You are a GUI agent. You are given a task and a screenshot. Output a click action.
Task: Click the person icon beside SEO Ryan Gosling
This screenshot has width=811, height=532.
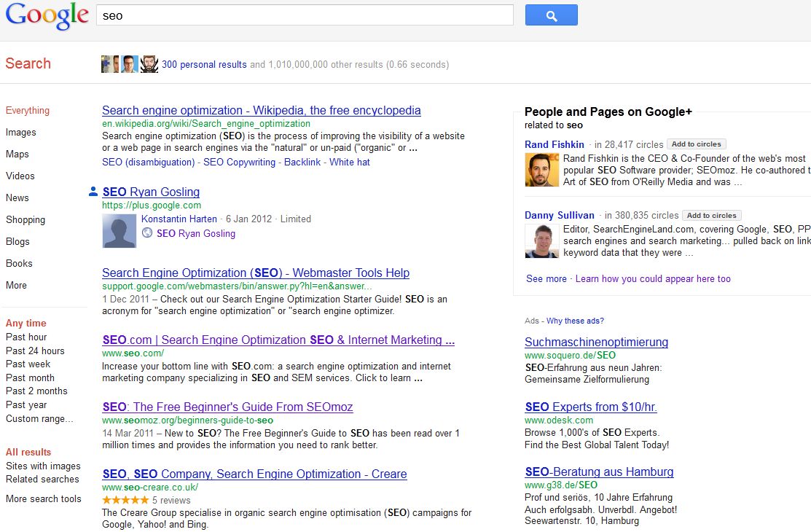[93, 192]
